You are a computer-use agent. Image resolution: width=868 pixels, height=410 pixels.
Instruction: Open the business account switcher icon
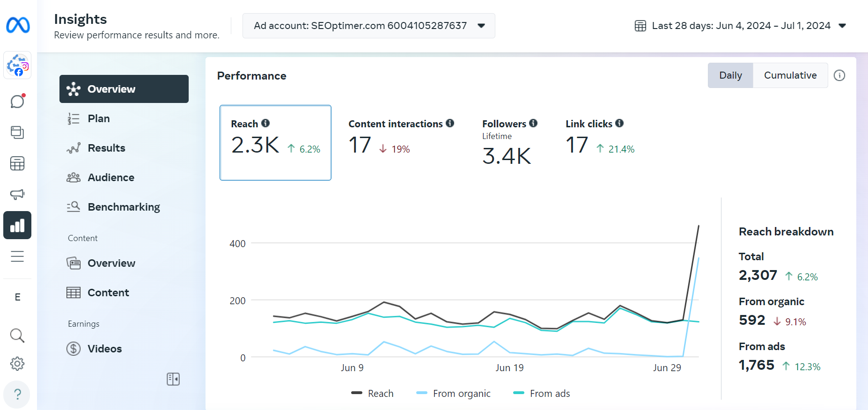click(x=17, y=65)
